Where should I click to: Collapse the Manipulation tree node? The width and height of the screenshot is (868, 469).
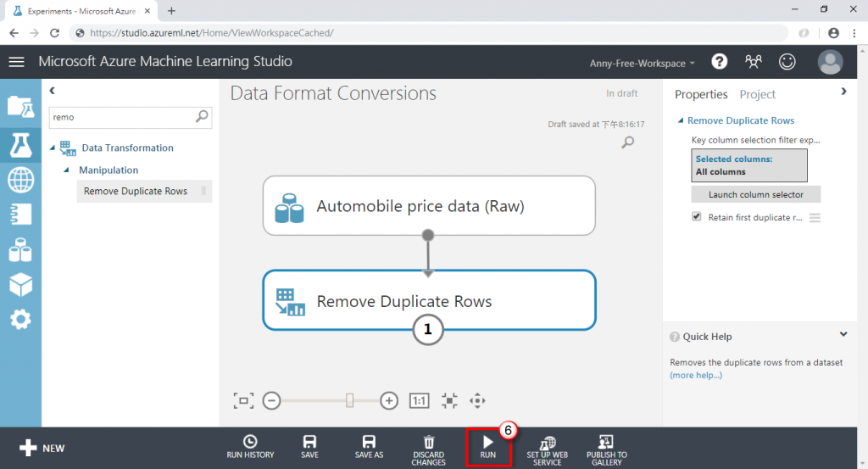(66, 170)
